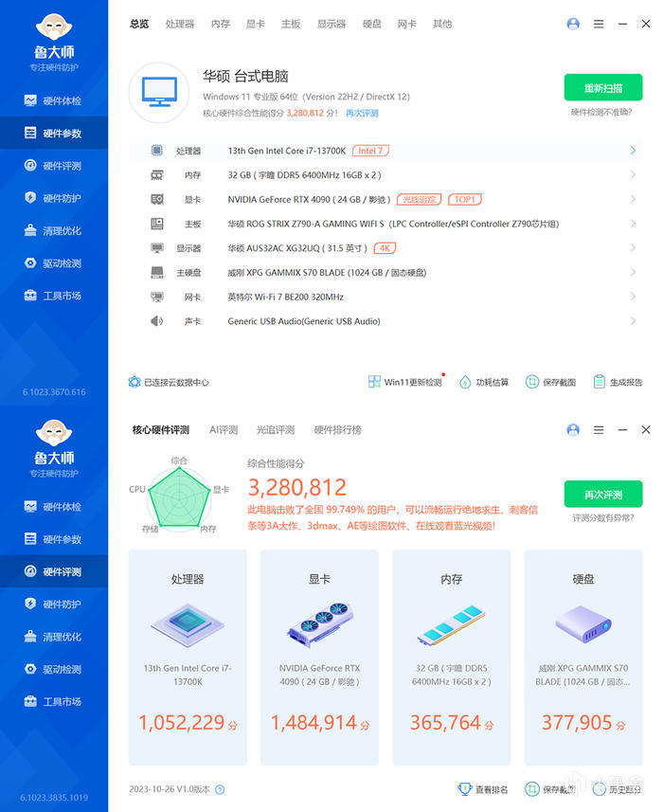Screen dimensions: 663x812
Task: Click the green 再次评测 button
Action: 603,494
